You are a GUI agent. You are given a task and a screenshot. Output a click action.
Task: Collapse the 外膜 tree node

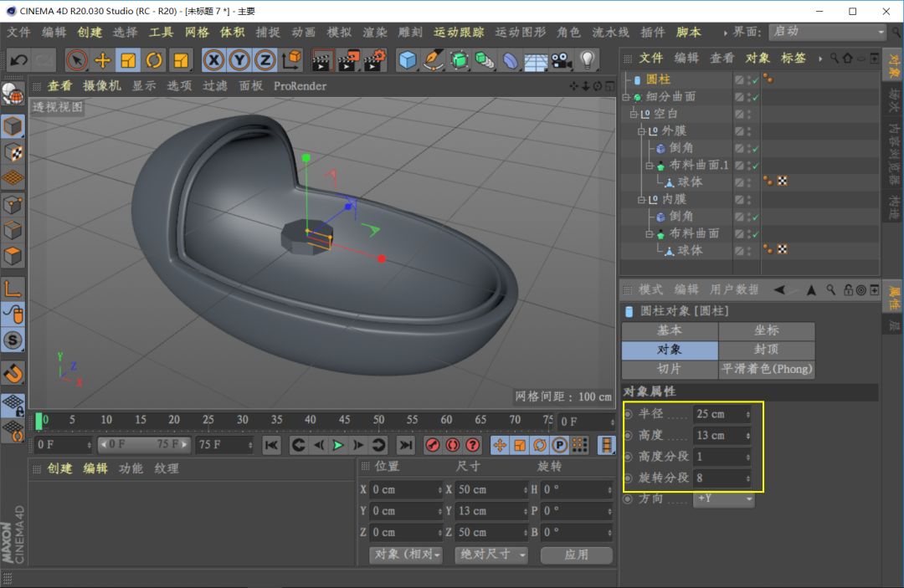coord(642,131)
